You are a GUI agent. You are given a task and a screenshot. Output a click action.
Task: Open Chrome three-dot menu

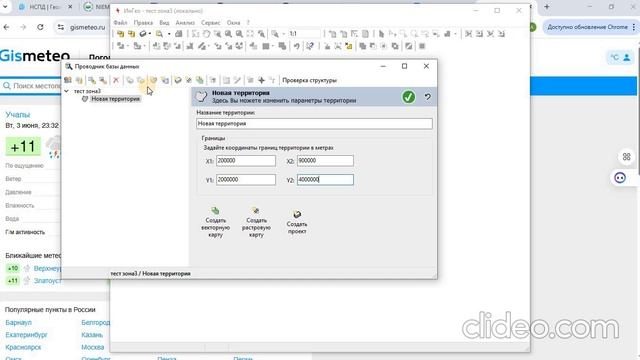(633, 27)
